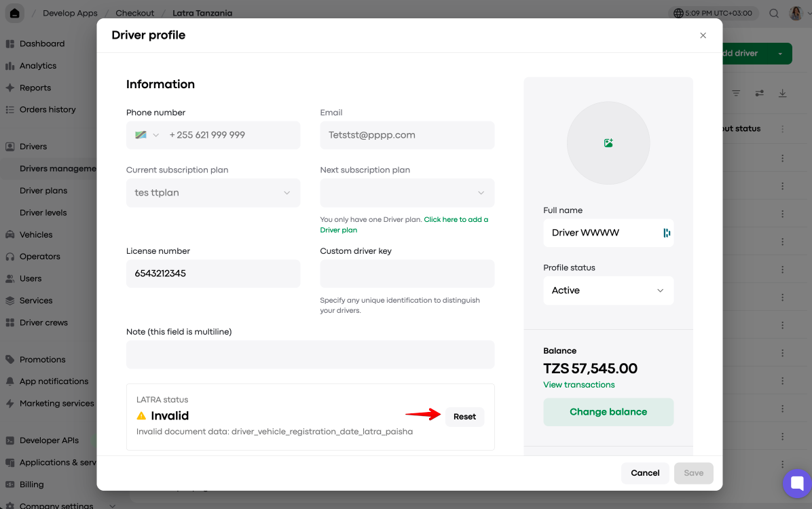This screenshot has height=509, width=812.
Task: Click the home logo icon in breadcrumb
Action: (14, 13)
